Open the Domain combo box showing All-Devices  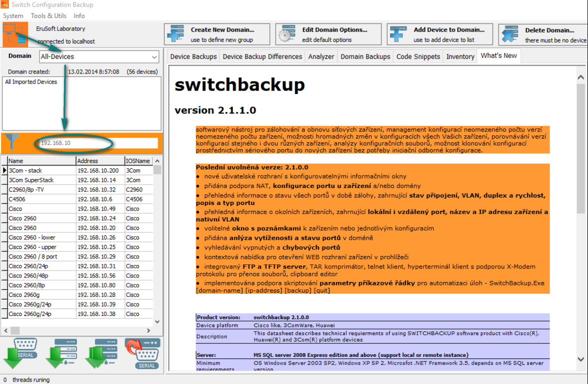click(99, 56)
